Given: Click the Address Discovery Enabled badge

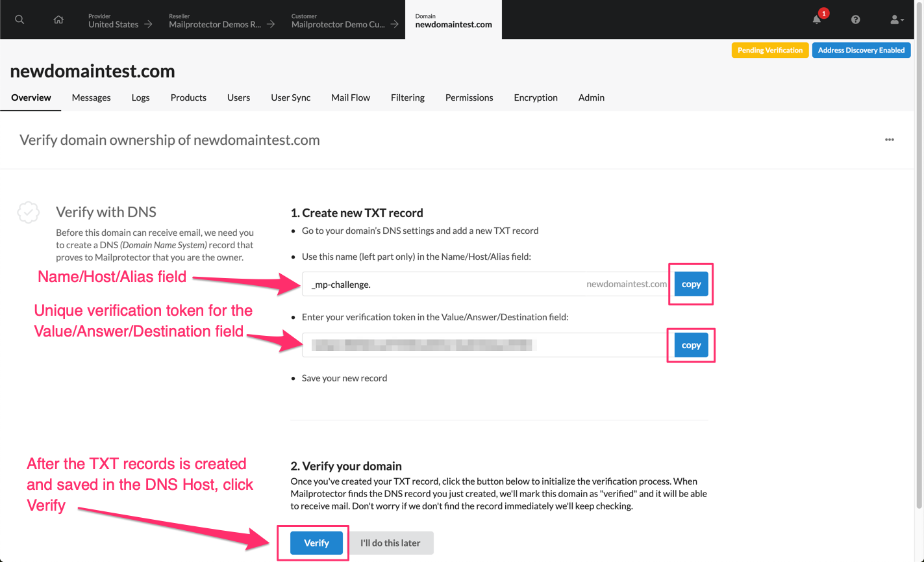Looking at the screenshot, I should [861, 50].
